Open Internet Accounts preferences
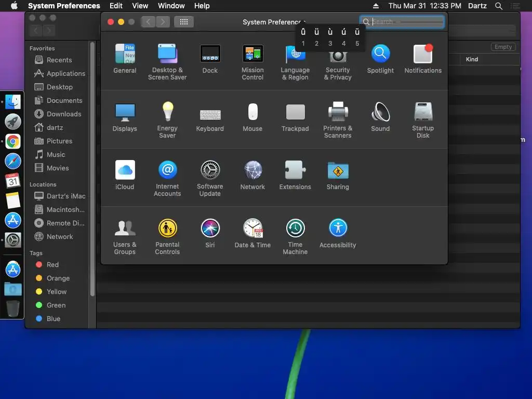Screen dimensions: 532x399 (x=167, y=179)
